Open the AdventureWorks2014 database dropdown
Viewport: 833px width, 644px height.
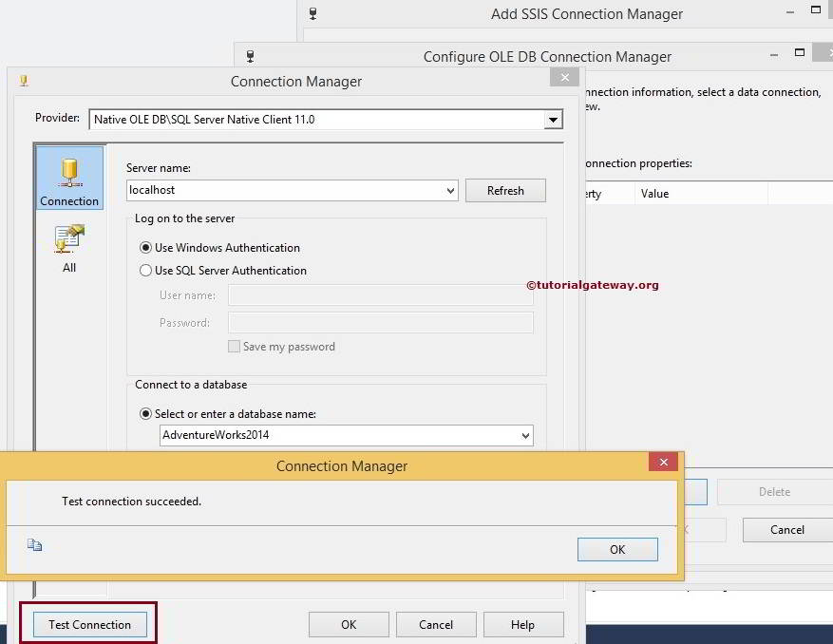(x=527, y=436)
